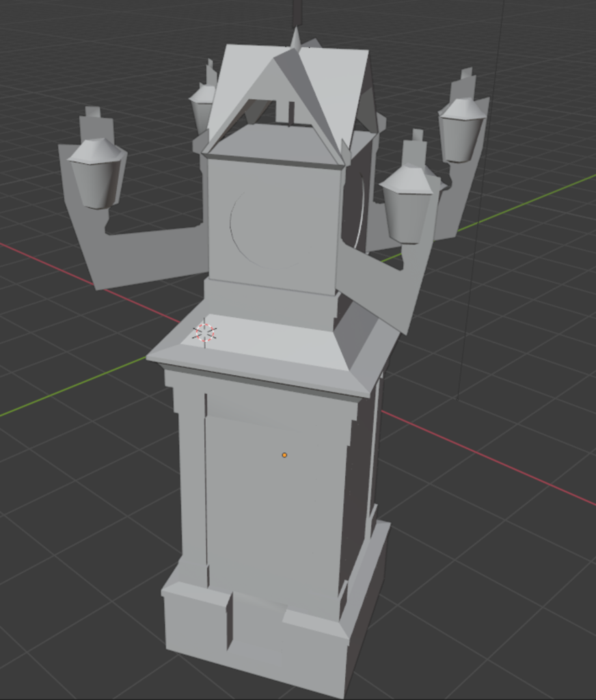Click the 3D cursor on the ledge
The image size is (596, 700).
tap(204, 333)
